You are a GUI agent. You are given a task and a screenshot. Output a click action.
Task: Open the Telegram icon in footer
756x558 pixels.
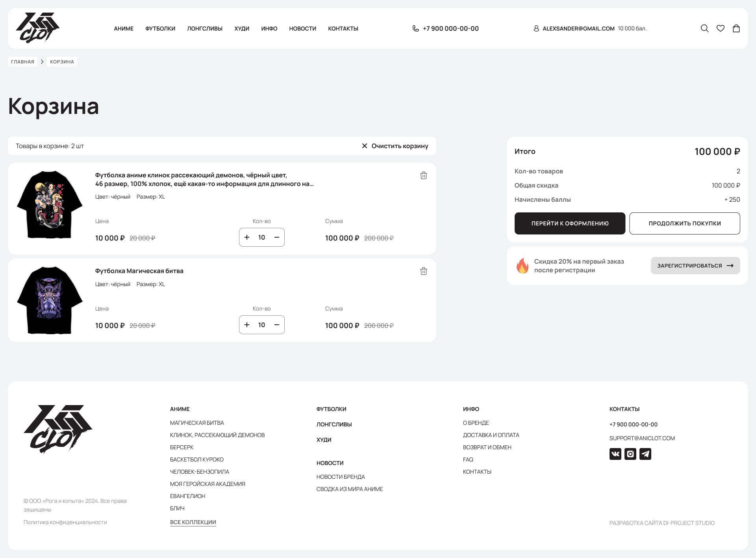point(645,454)
